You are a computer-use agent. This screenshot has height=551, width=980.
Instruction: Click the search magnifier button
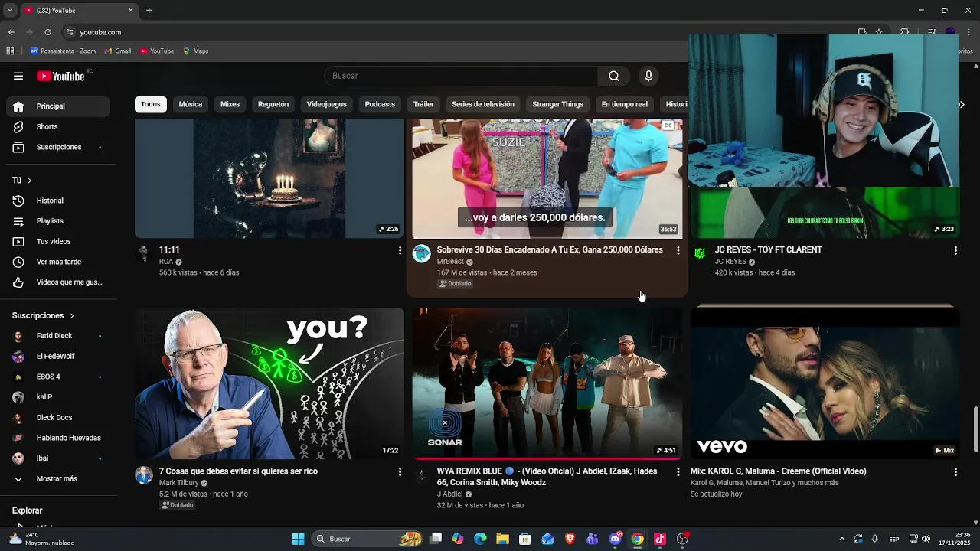click(x=614, y=76)
